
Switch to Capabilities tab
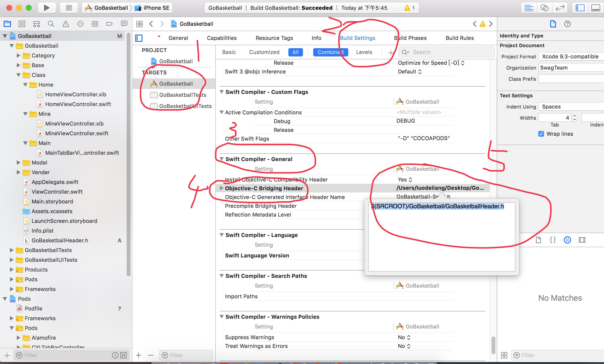[222, 38]
